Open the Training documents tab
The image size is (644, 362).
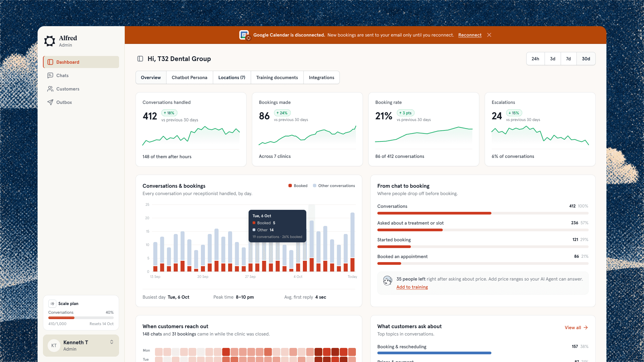click(x=277, y=77)
